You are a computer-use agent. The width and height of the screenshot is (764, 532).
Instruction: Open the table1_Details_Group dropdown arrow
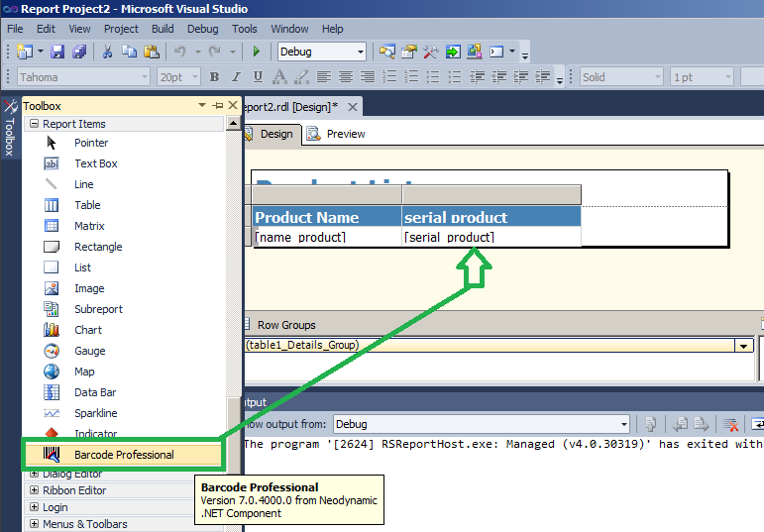pos(743,346)
